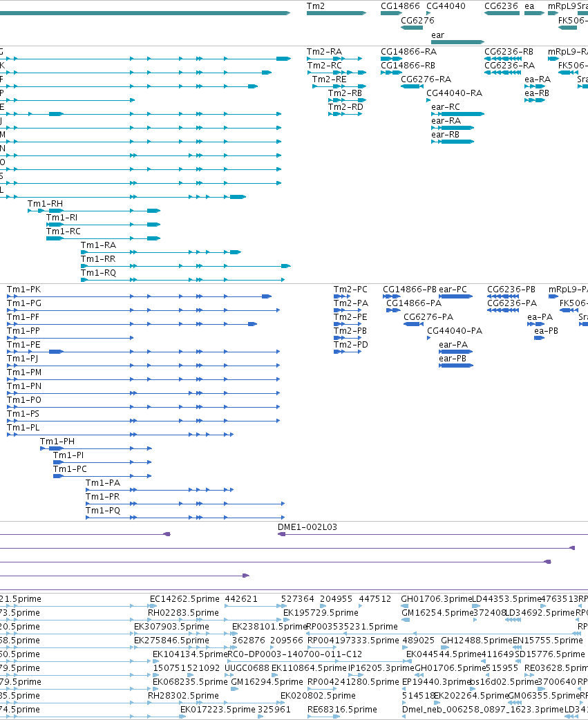Select the CG14866-RB transcript label
Viewport: 588px width, 720px height.
pos(408,65)
